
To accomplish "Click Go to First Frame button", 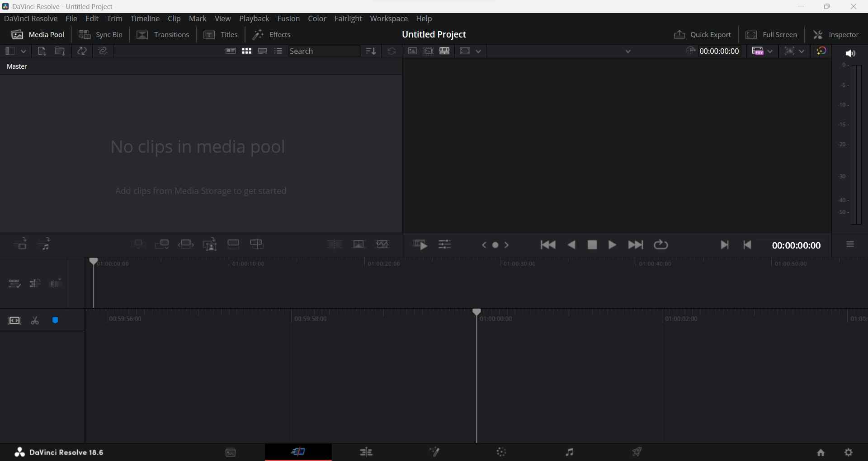I will (x=548, y=245).
